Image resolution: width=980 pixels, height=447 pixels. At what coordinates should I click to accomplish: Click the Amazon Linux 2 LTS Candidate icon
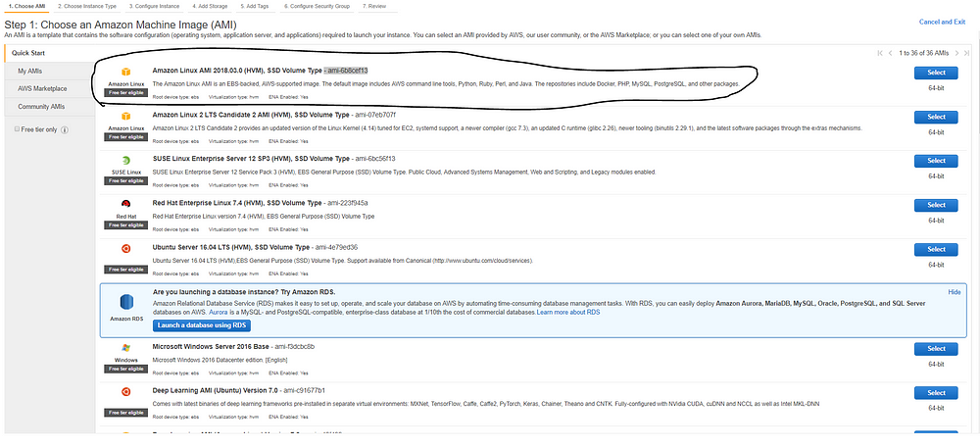click(125, 117)
